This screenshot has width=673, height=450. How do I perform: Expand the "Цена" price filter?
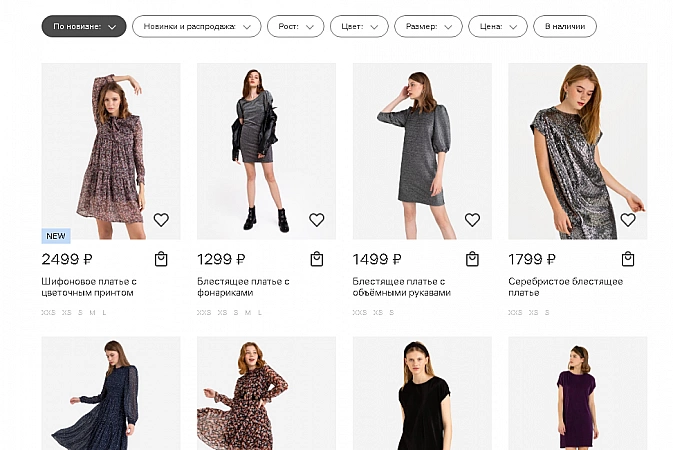(497, 26)
